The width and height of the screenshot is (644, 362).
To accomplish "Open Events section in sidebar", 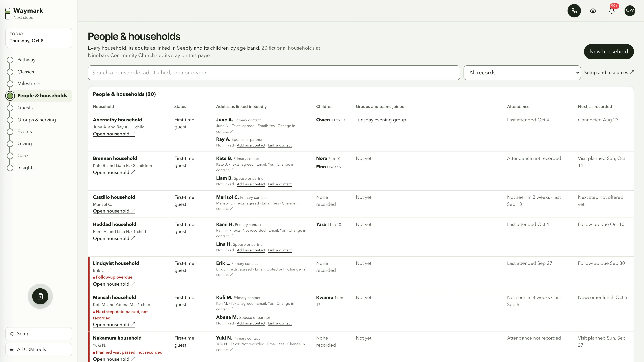I will (x=25, y=131).
